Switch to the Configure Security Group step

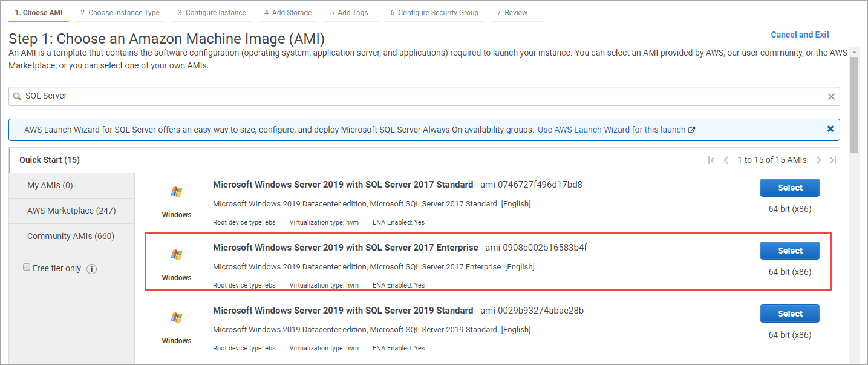click(434, 13)
